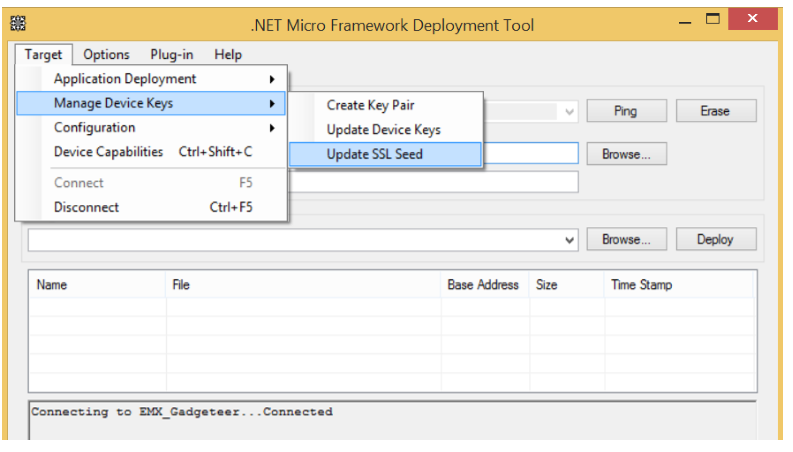Click the application icon in title bar
The image size is (793, 452).
pyautogui.click(x=18, y=23)
